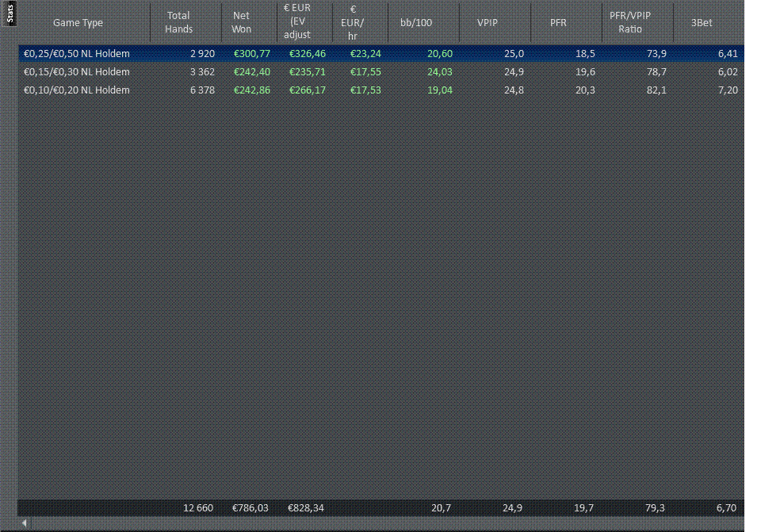This screenshot has height=532, width=761.
Task: Click EV adjusted value €266,17
Action: pyautogui.click(x=308, y=90)
